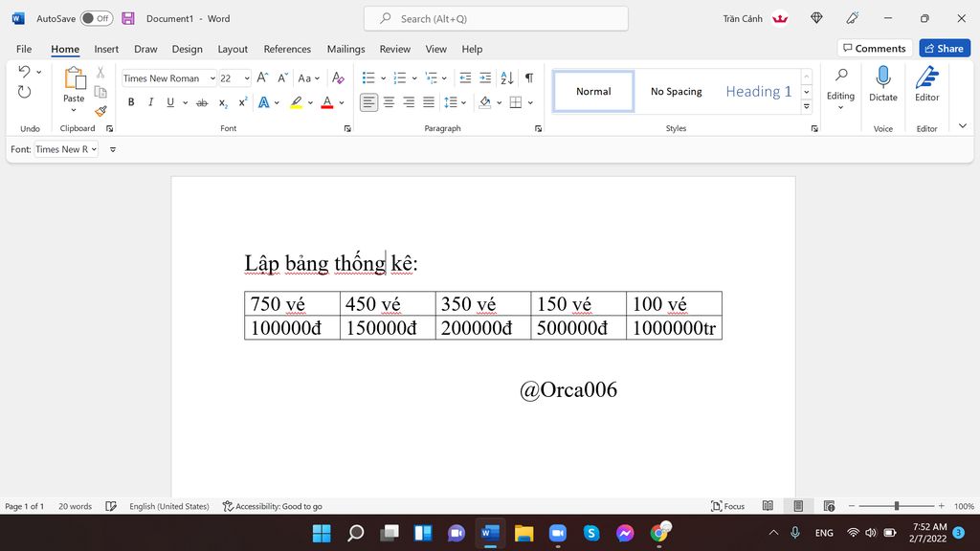Apply subscript formatting
The height and width of the screenshot is (551, 980).
click(x=223, y=102)
